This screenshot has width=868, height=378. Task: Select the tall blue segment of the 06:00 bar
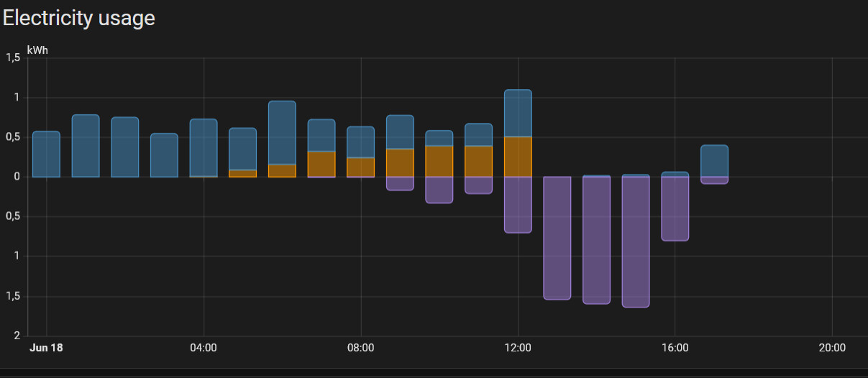[282, 132]
